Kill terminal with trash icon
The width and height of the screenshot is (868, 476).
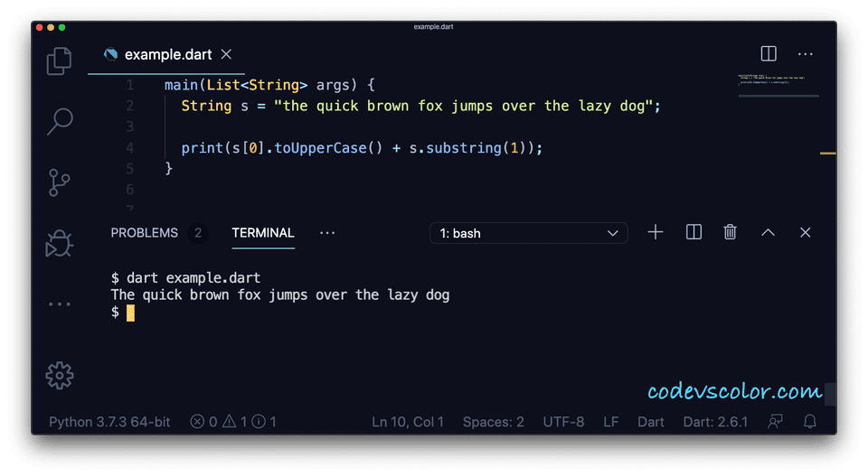[x=731, y=232]
